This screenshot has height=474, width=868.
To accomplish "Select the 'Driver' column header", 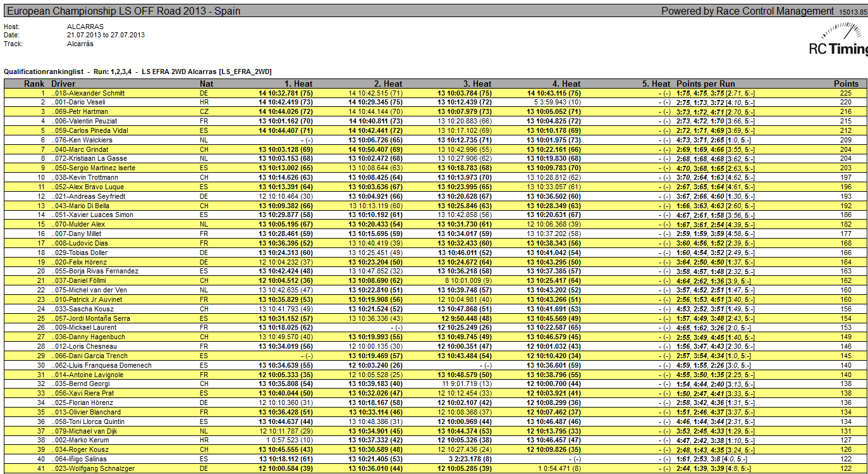I will point(63,84).
